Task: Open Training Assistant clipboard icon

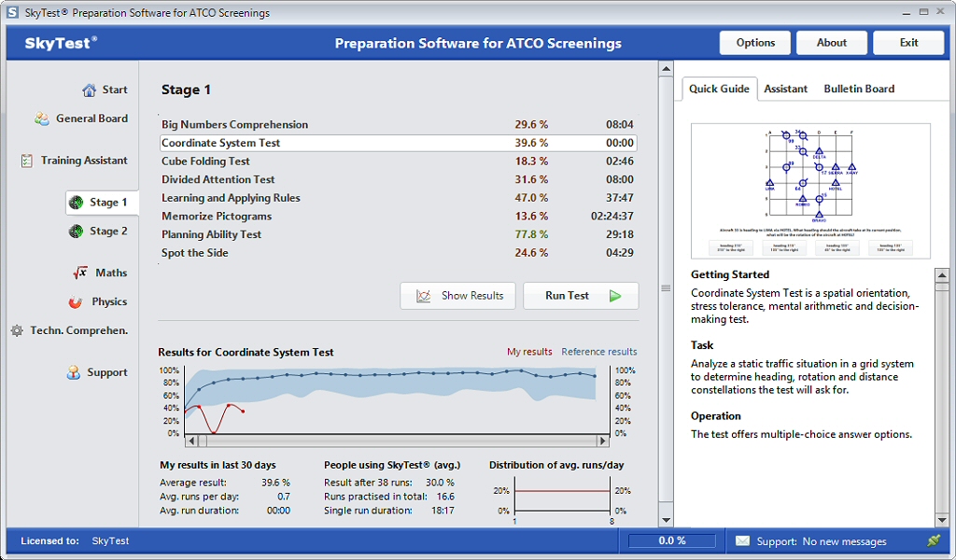Action: [x=26, y=161]
